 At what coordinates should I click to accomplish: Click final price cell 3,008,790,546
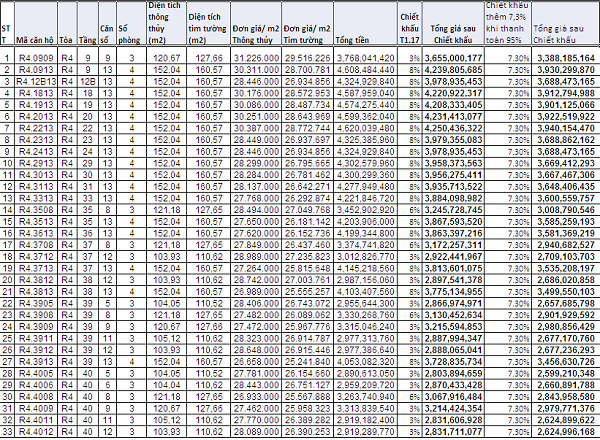pos(566,210)
